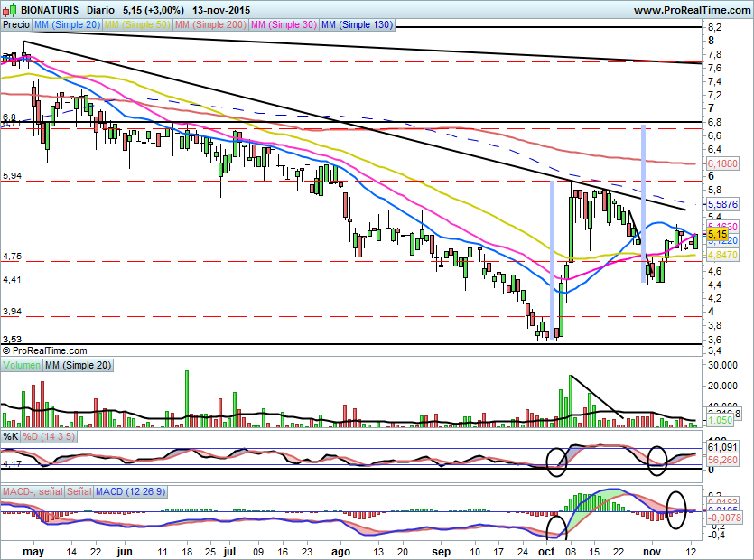This screenshot has width=754, height=560.
Task: Open the www.ProRealTime.com link
Action: 693,9
